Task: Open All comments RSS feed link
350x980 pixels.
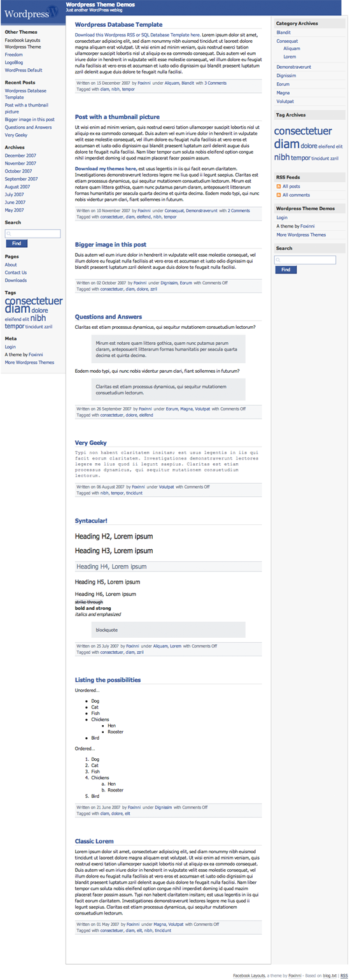Action: [x=296, y=195]
